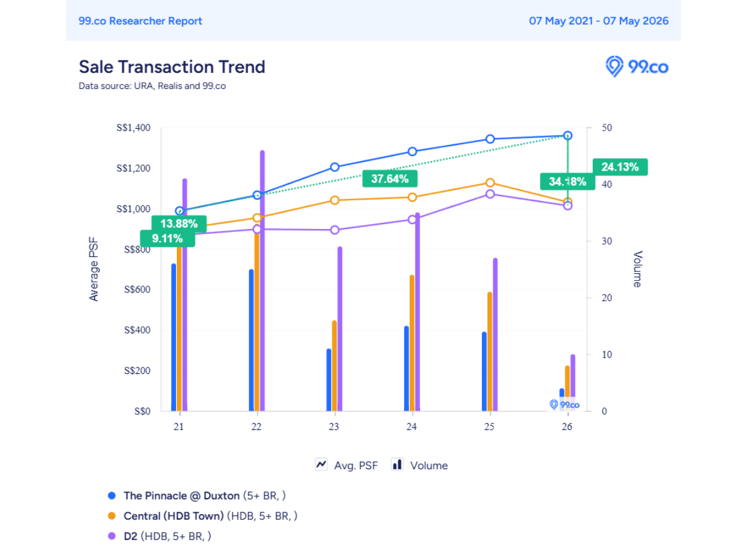Click the data source URA, Realis line
Viewport: 747px width, 560px height.
(152, 86)
